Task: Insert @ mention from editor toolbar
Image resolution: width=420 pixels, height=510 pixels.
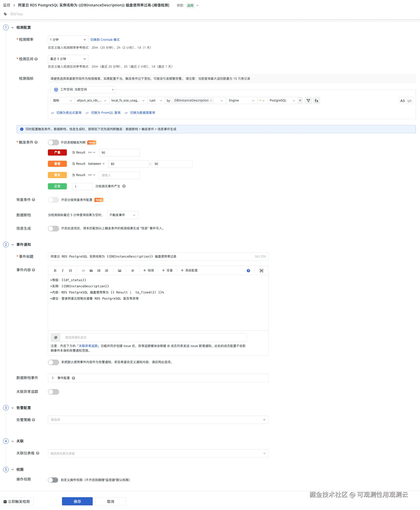Action: tap(133, 271)
